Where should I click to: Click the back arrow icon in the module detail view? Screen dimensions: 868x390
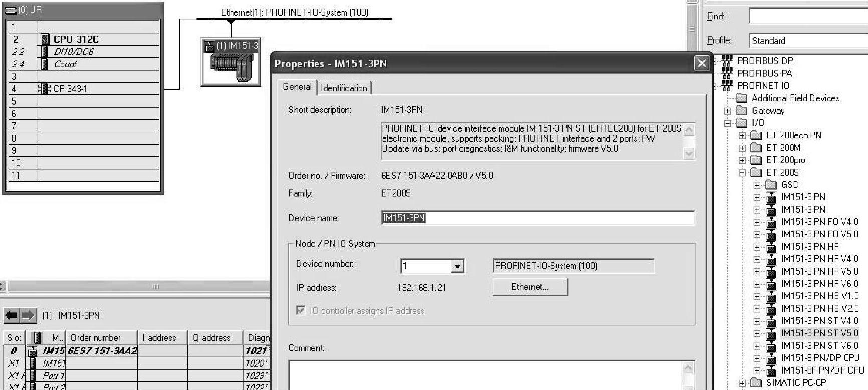click(12, 315)
